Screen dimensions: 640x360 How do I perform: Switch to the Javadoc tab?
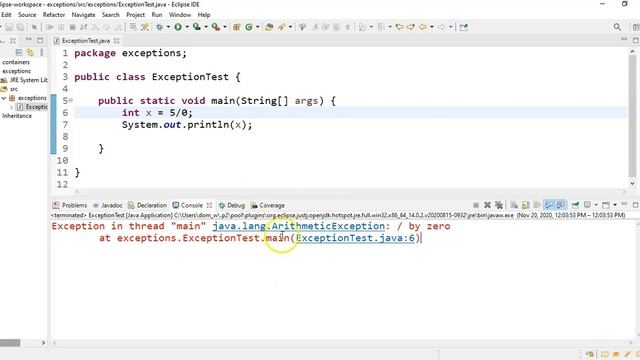(108, 205)
